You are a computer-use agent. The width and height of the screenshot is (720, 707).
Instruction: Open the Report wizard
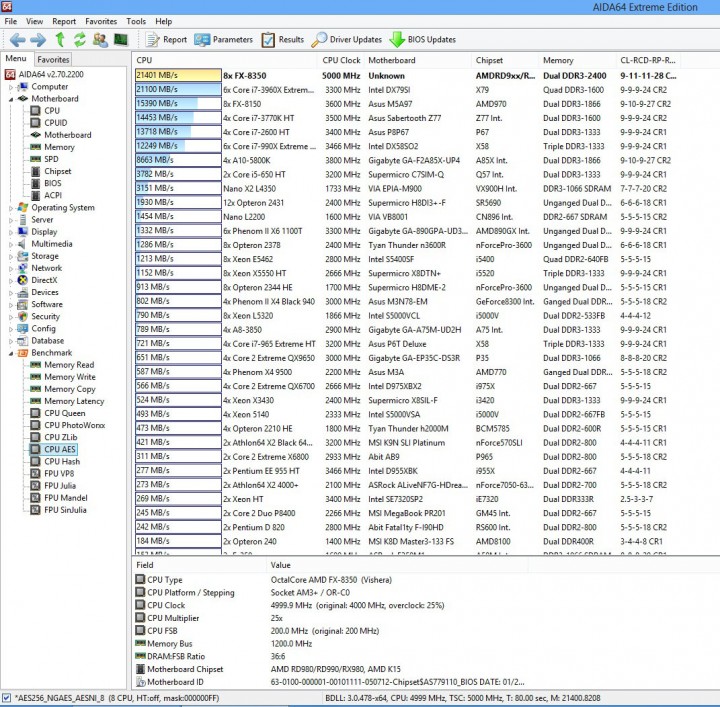pyautogui.click(x=166, y=40)
